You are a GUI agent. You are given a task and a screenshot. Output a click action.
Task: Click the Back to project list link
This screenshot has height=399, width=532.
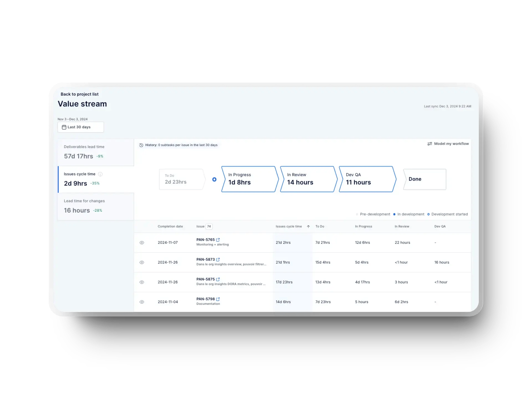(79, 94)
